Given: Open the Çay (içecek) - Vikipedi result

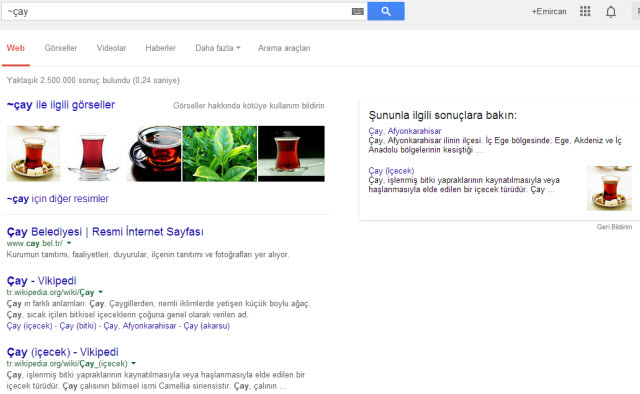Looking at the screenshot, I should click(62, 352).
